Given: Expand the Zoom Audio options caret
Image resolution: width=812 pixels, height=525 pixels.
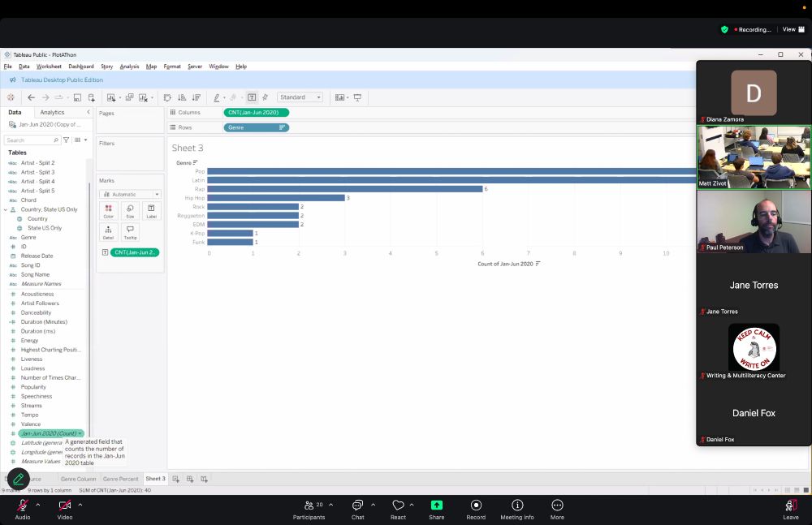Looking at the screenshot, I should click(38, 504).
